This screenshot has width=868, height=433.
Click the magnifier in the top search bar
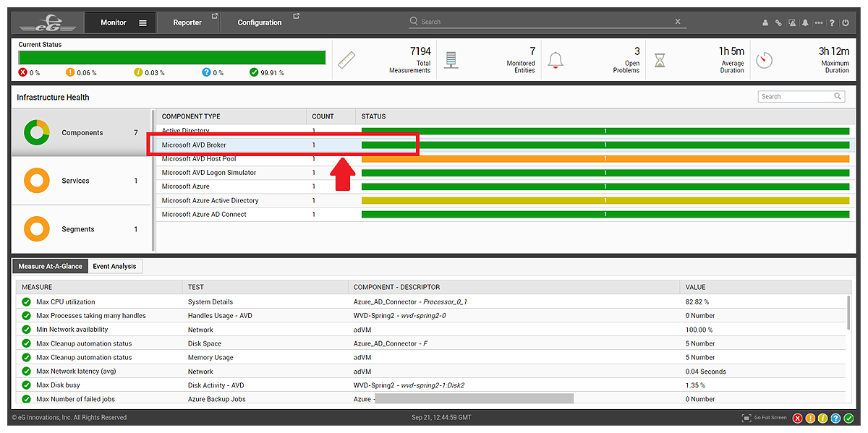414,22
